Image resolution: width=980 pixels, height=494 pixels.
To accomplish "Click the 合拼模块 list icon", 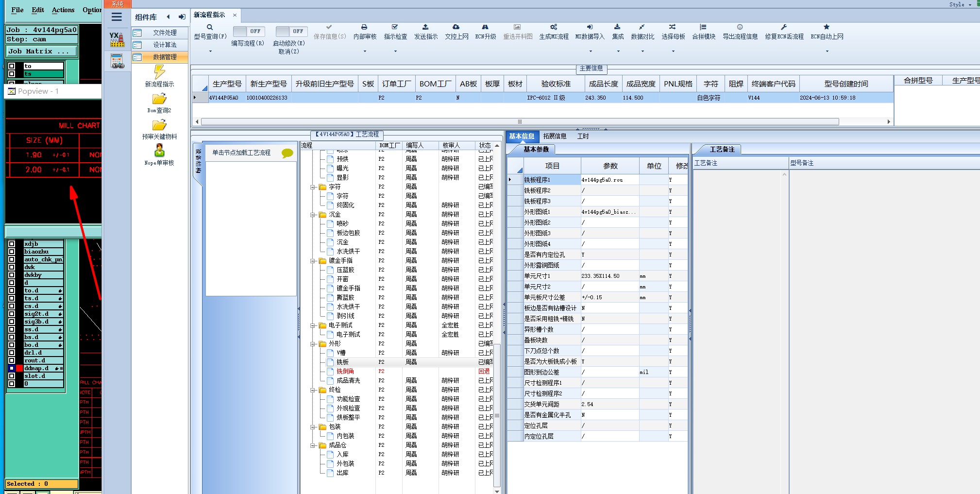I will pyautogui.click(x=703, y=27).
